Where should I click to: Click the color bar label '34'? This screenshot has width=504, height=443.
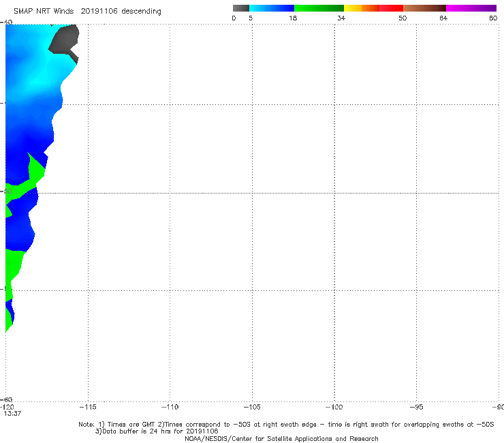point(341,18)
